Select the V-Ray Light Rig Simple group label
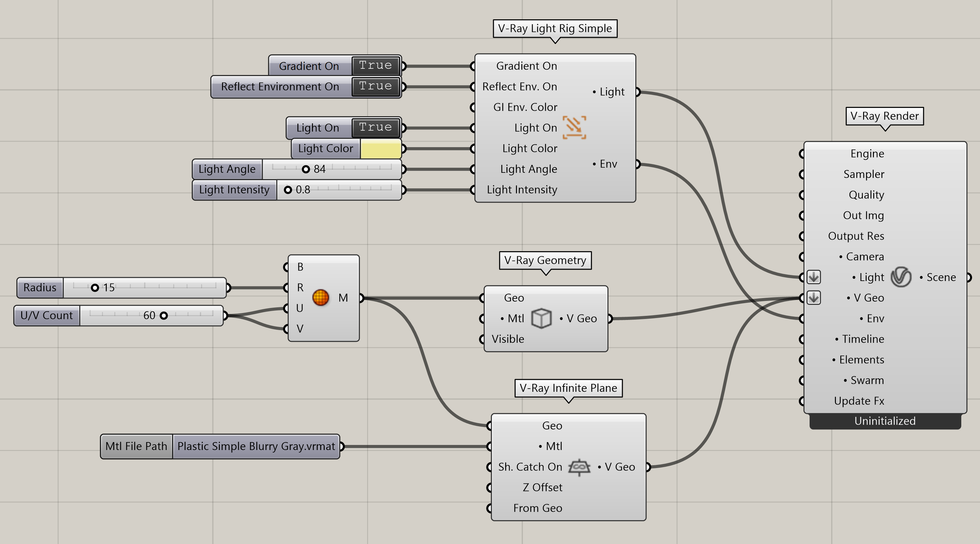980x544 pixels. click(555, 28)
